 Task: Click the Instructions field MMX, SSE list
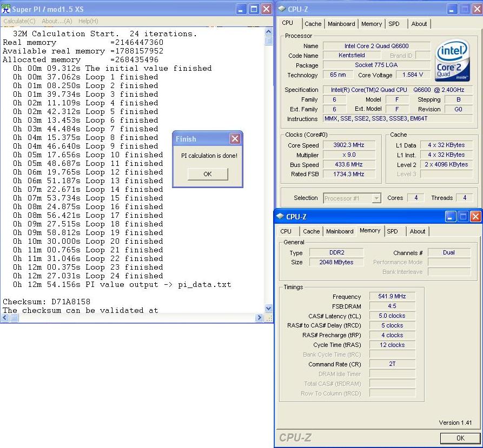[x=398, y=118]
